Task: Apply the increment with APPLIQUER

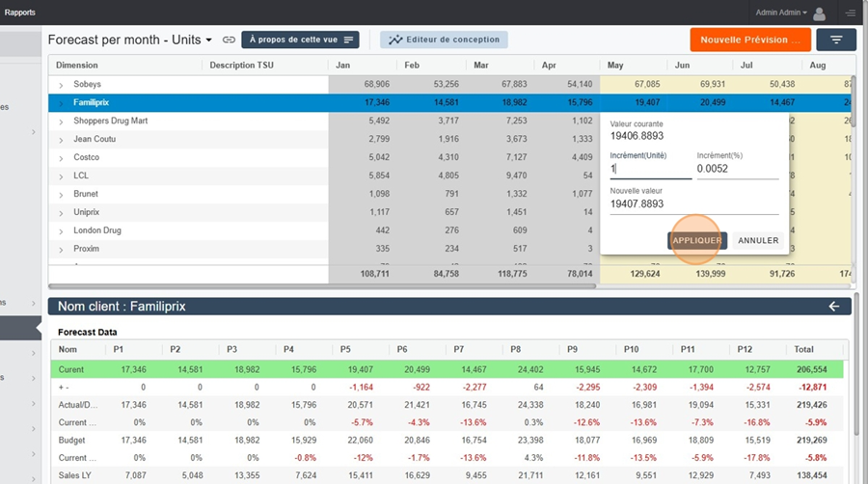Action: coord(697,241)
